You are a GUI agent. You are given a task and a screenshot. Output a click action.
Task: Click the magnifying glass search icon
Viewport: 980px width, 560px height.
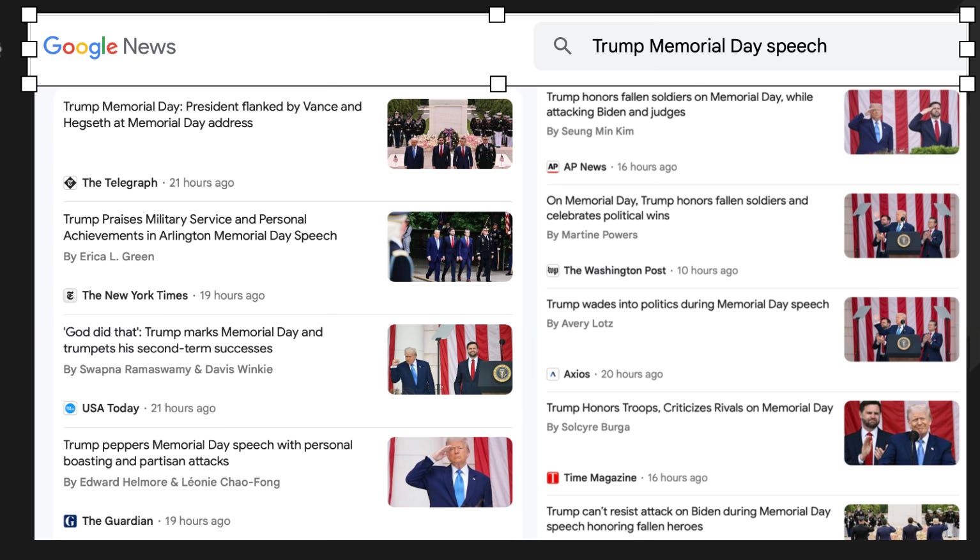tap(562, 46)
